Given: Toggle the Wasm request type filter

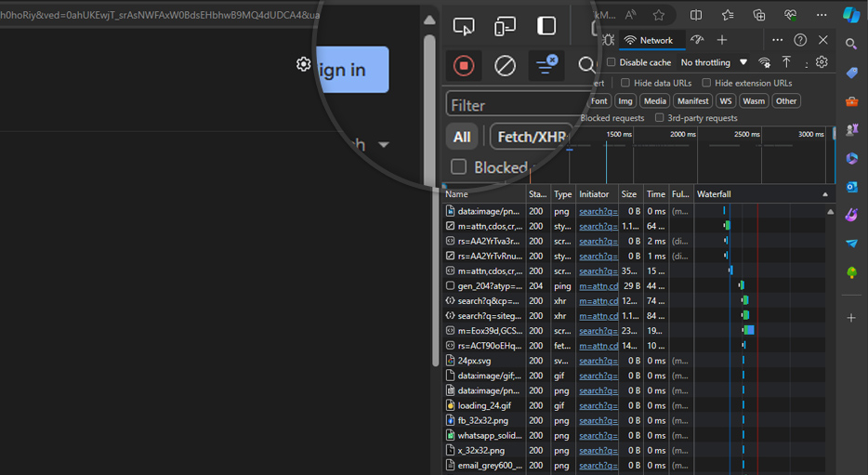Looking at the screenshot, I should tap(754, 100).
